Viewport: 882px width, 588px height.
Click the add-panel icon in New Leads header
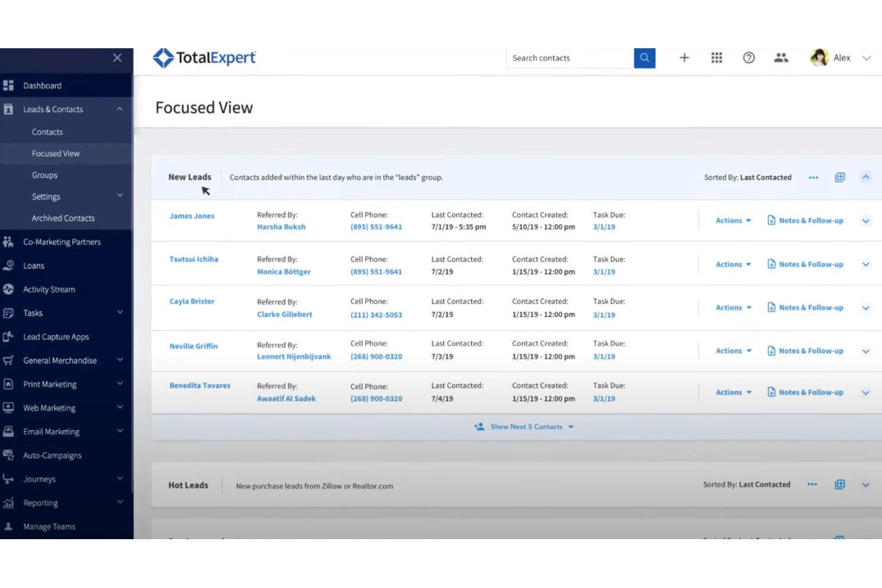click(x=840, y=177)
